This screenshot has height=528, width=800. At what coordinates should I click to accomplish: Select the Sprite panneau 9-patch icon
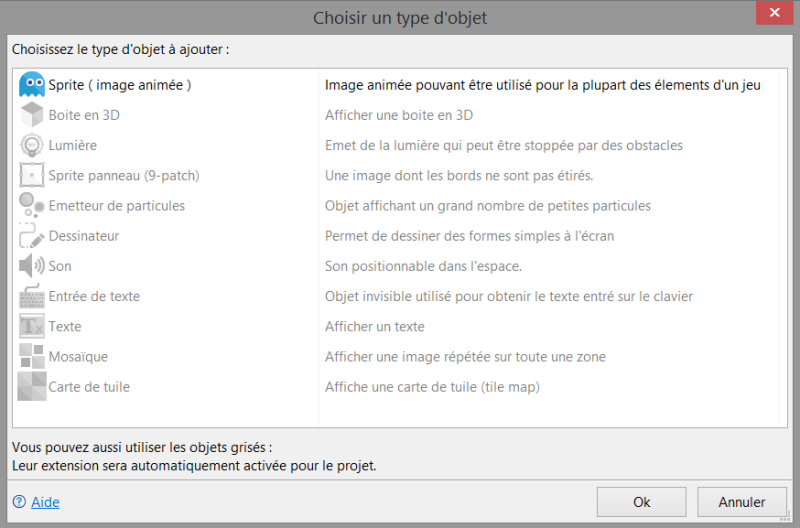coord(32,176)
